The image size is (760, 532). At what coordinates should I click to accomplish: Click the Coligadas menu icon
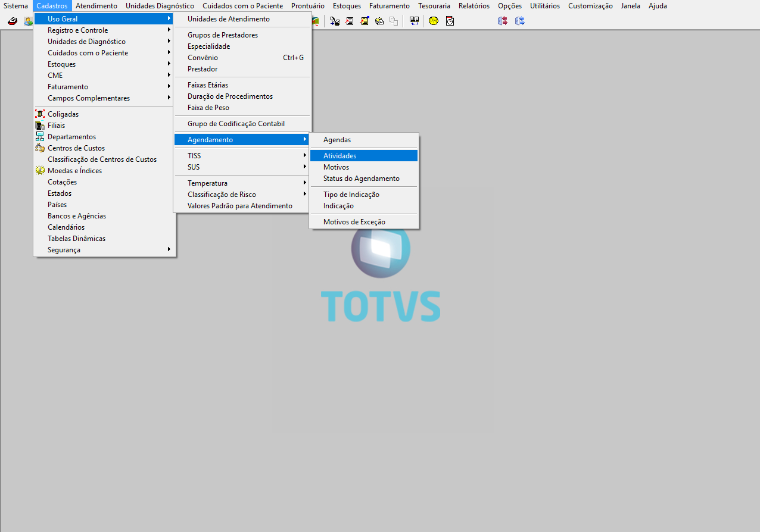40,114
